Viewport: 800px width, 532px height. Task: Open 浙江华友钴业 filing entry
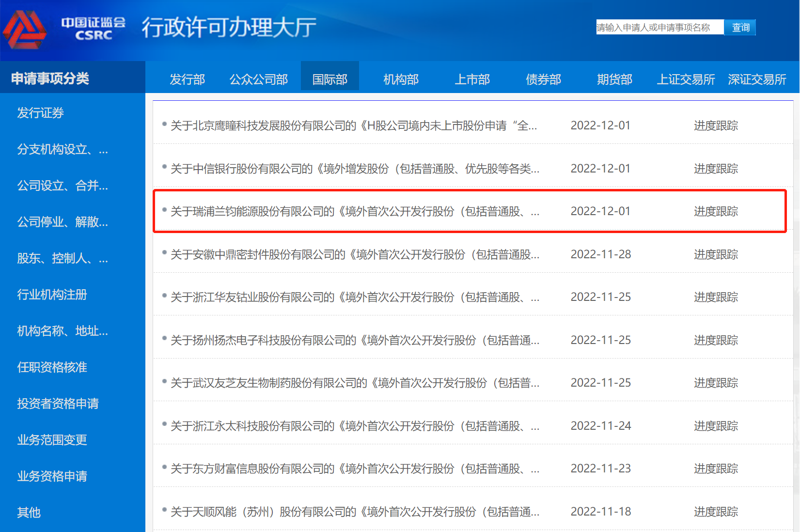point(353,297)
